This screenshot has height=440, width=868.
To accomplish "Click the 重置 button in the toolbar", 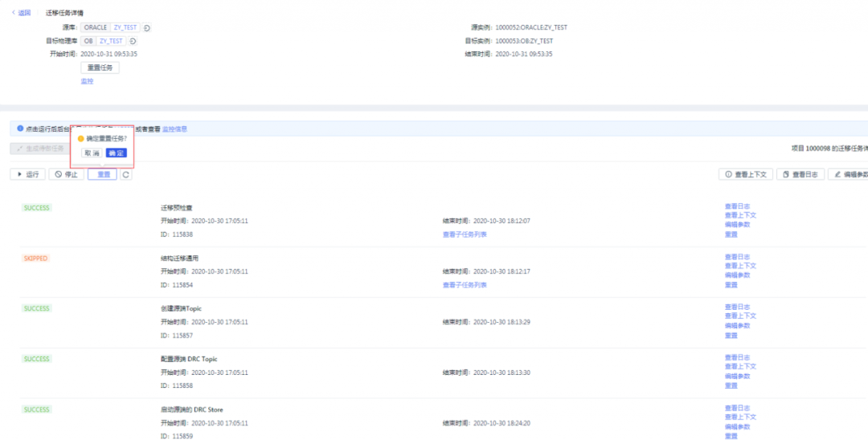I will pos(102,174).
